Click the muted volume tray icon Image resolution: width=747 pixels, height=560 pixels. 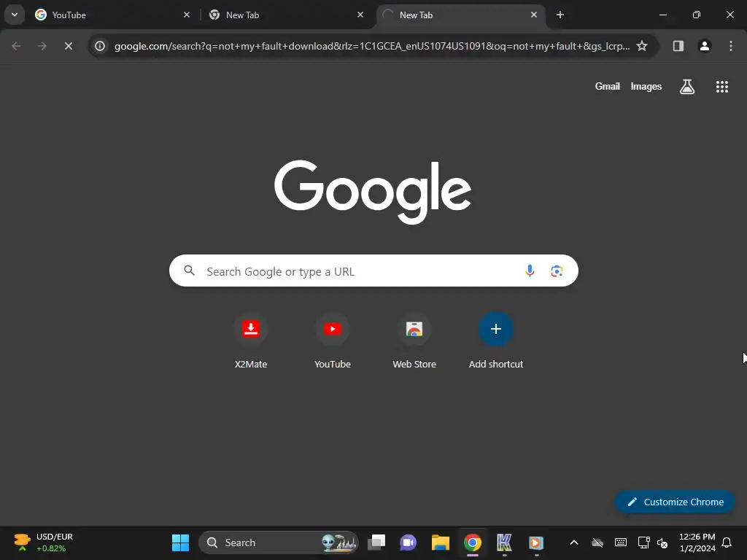coord(662,542)
